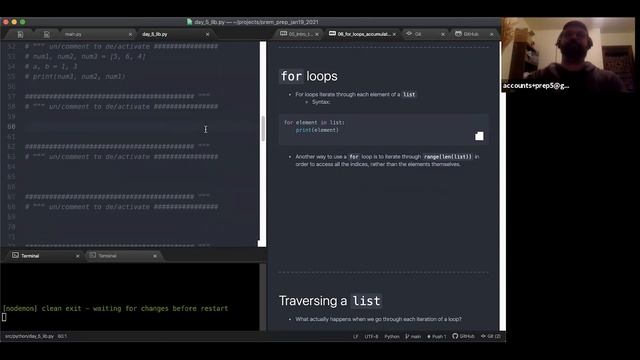Screen dimensions: 640x360
Task: Open the GitHub tab in right pane
Action: point(471,34)
